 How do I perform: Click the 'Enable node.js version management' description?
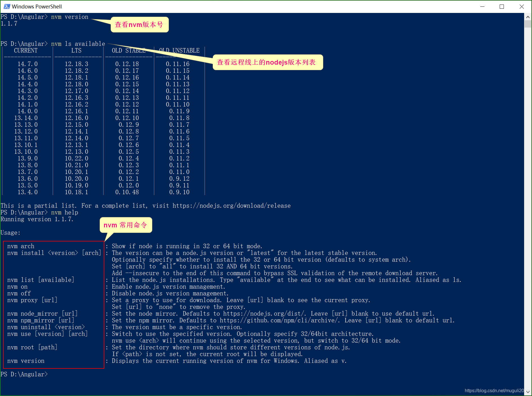click(x=169, y=287)
